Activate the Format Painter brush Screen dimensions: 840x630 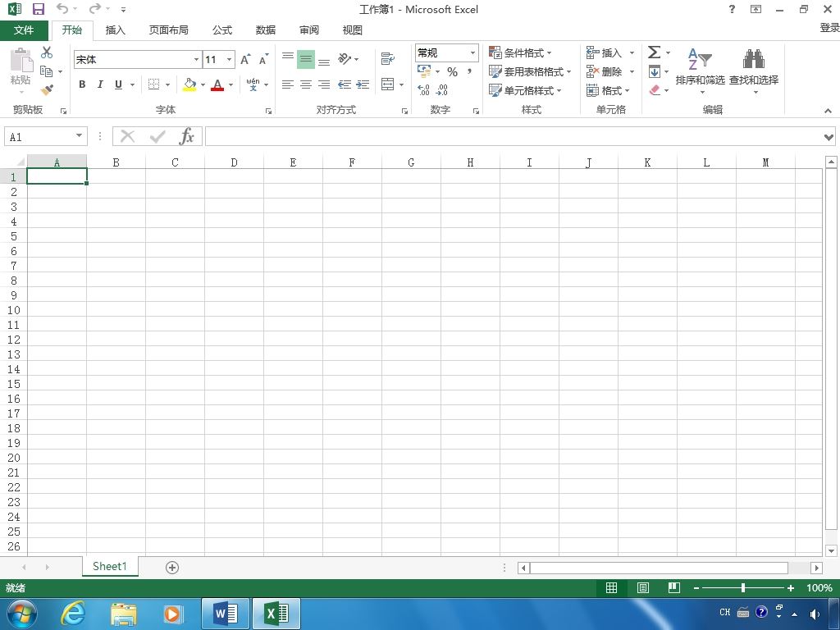click(47, 89)
